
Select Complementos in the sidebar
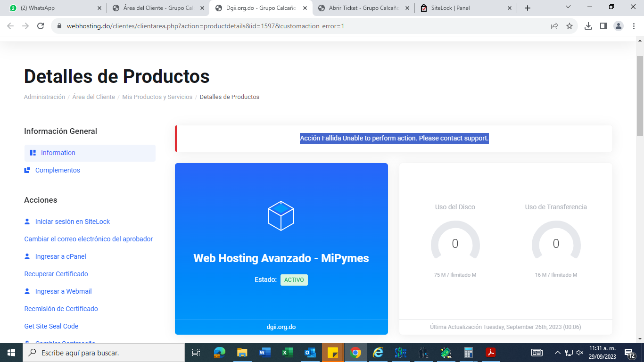click(58, 170)
